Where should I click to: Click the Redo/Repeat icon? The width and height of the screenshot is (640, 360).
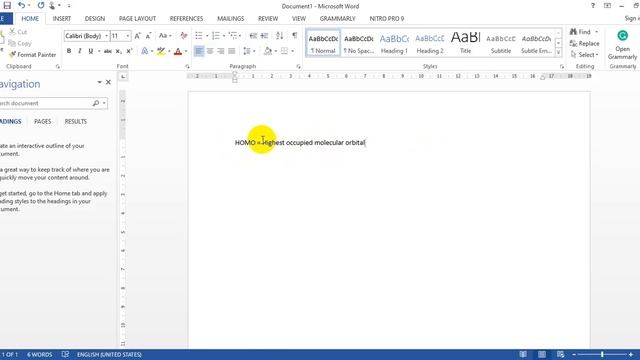pyautogui.click(x=41, y=5)
